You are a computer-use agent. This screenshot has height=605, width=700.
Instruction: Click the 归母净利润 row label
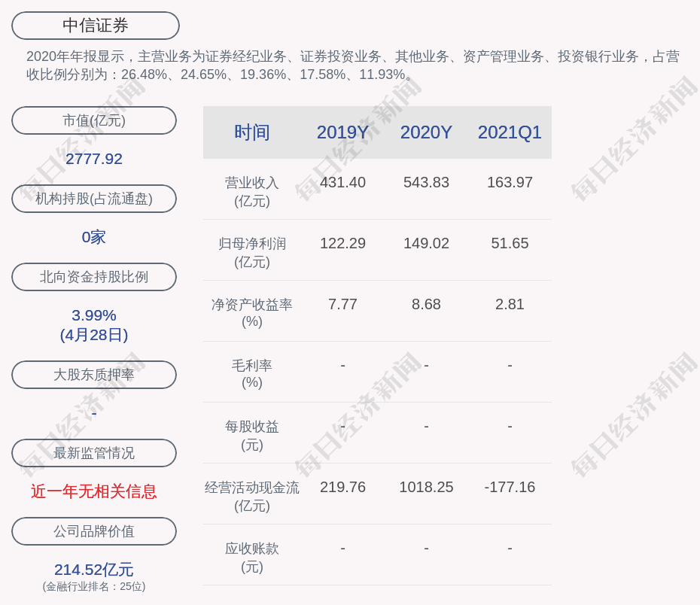click(251, 251)
